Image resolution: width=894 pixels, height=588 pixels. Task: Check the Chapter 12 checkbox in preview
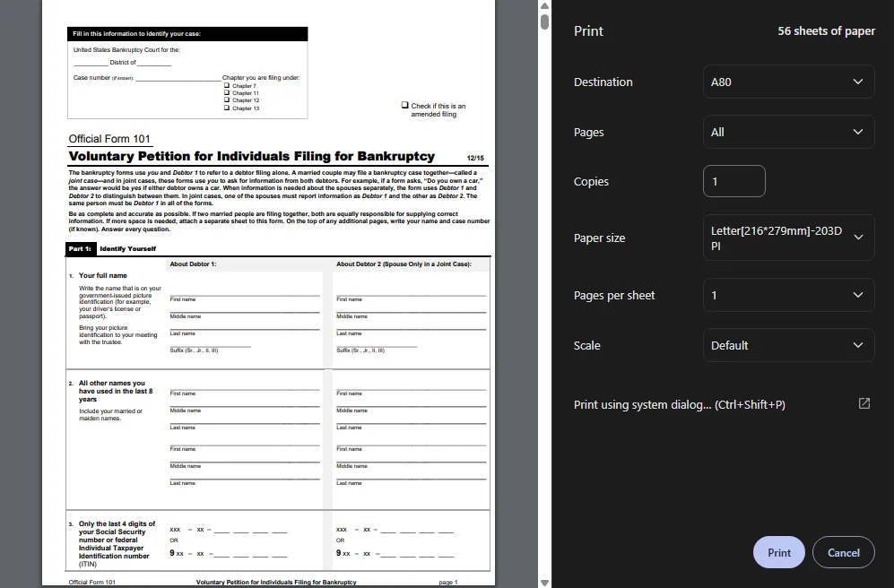[x=227, y=99]
